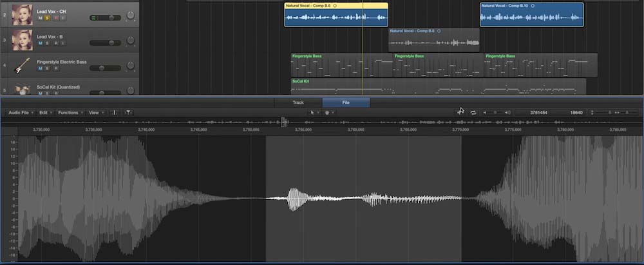
Task: Open the Audio File dropdown menu
Action: click(20, 112)
